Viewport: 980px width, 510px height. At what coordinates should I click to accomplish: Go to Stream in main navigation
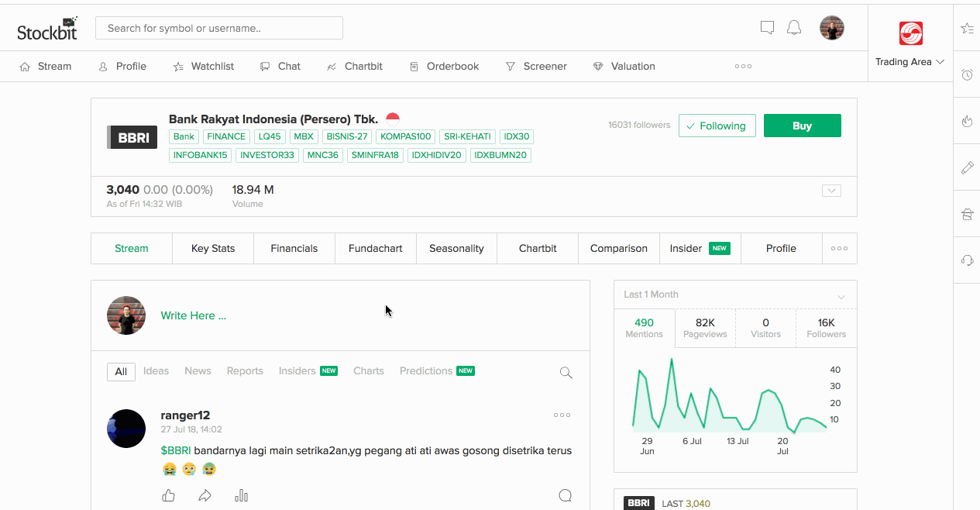click(46, 67)
